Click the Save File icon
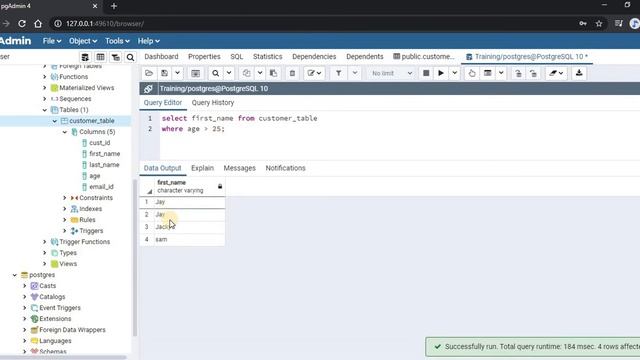Viewport: 640px width, 360px height. (x=164, y=73)
